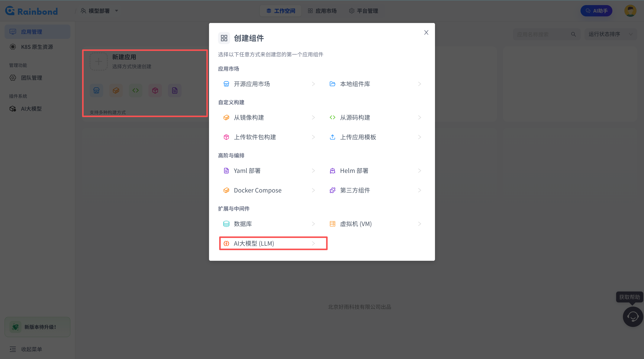Click orange image build icon in 新建应用 card
644x359 pixels.
[x=116, y=90]
